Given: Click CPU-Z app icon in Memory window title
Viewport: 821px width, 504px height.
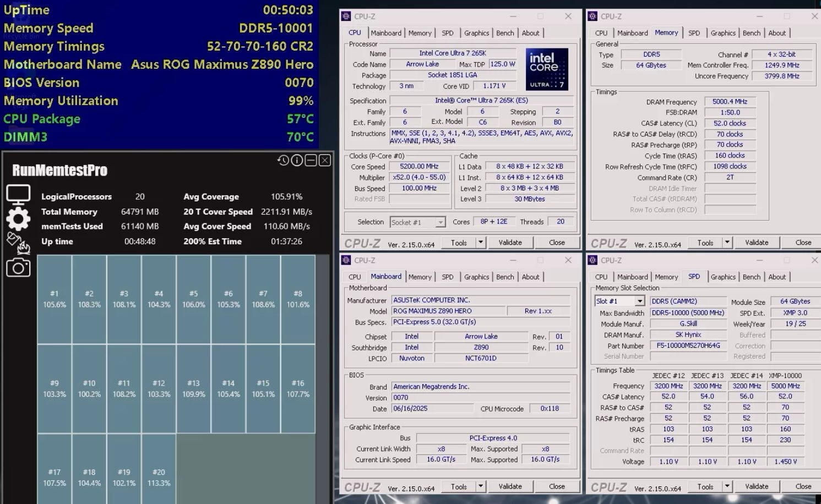Looking at the screenshot, I should tap(592, 17).
